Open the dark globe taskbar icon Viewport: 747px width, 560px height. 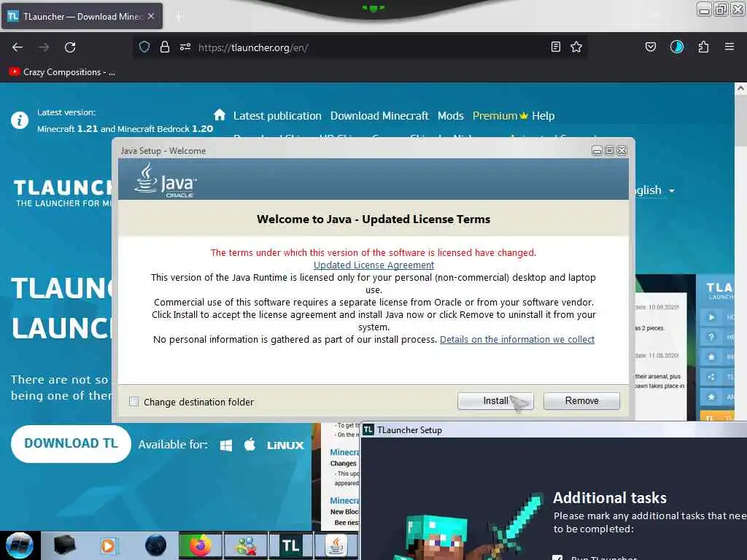(x=155, y=545)
